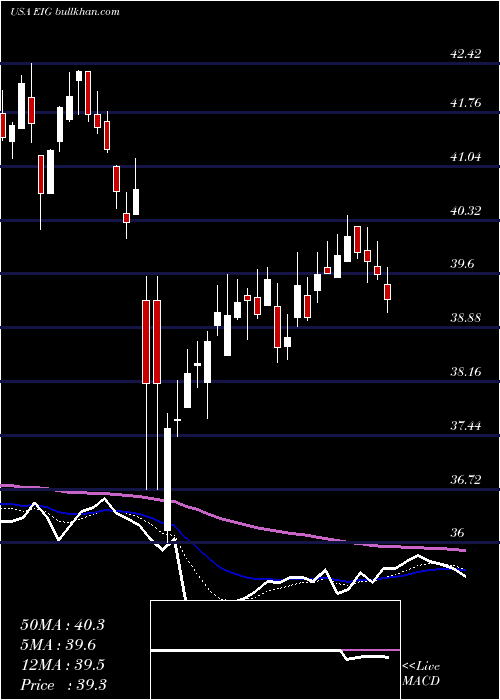
Task: Click the 41.76 price level label
Action: (466, 103)
